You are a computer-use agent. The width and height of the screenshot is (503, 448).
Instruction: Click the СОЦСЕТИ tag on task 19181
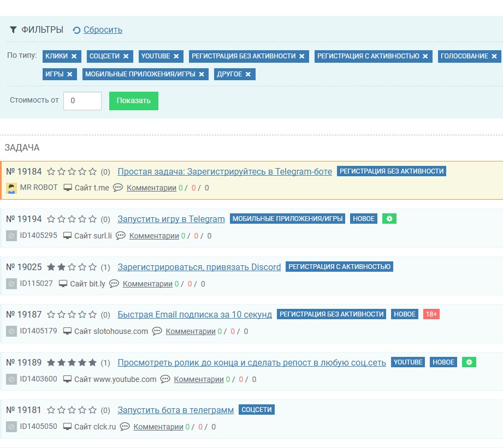(257, 410)
